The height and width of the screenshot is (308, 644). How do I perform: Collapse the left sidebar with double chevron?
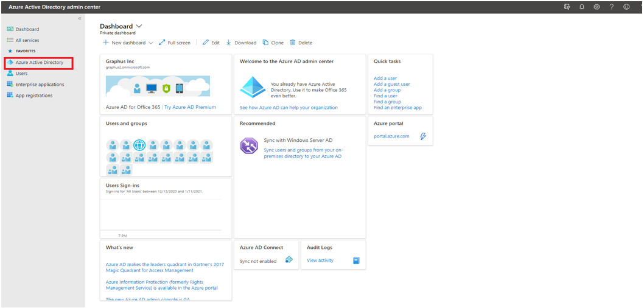coord(80,18)
